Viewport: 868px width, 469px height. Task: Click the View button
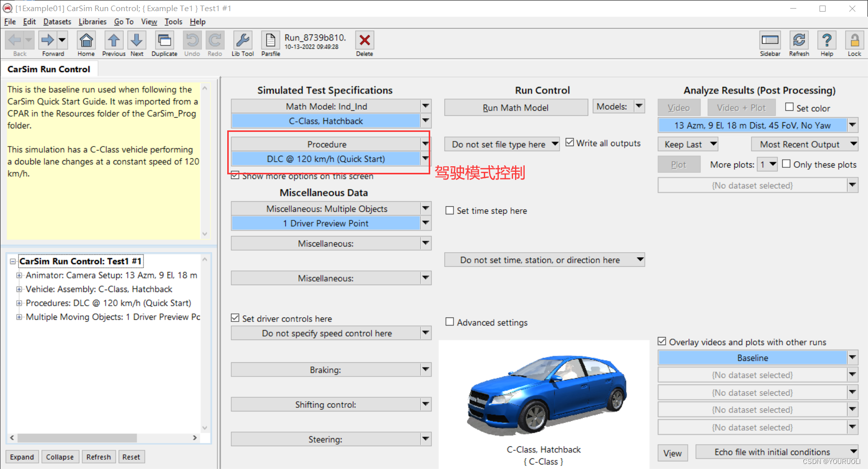[x=672, y=453]
